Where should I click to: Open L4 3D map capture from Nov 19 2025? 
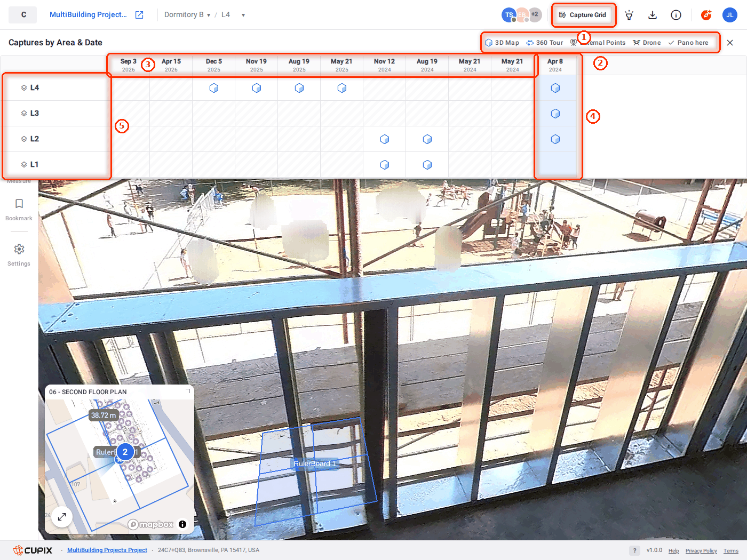[x=257, y=88]
